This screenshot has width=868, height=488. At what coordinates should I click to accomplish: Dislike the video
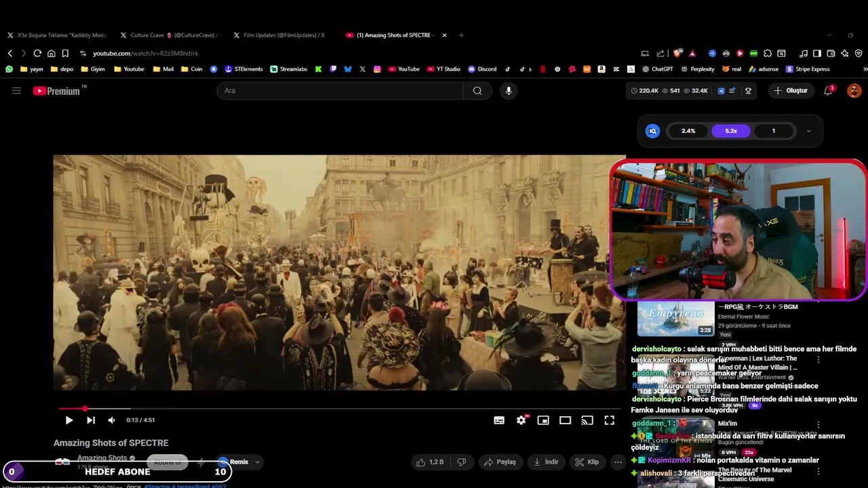pyautogui.click(x=462, y=462)
